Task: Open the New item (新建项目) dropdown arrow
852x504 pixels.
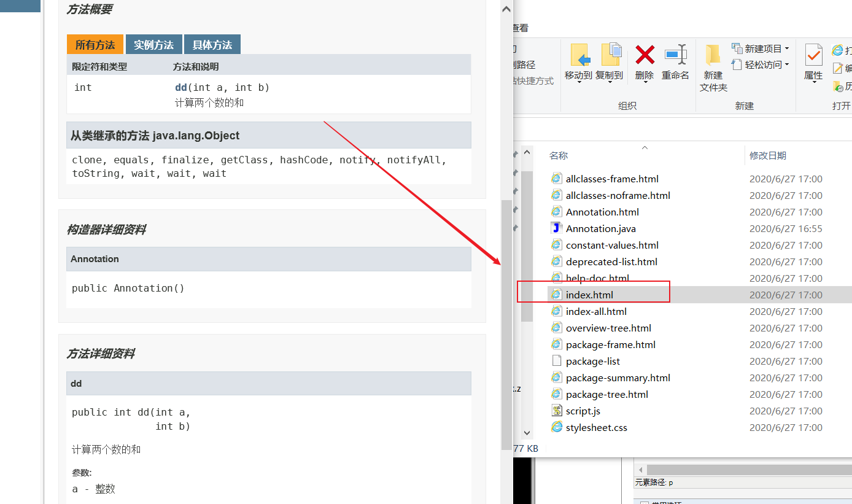Action: (787, 49)
